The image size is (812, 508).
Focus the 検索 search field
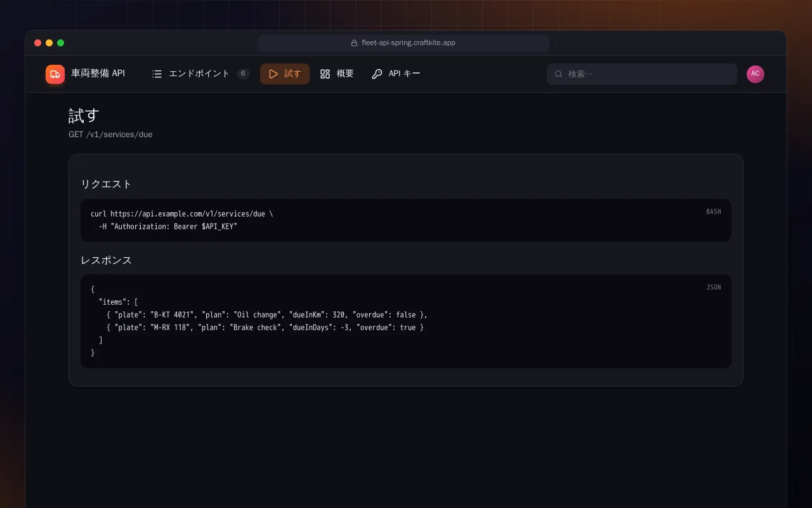(x=642, y=74)
